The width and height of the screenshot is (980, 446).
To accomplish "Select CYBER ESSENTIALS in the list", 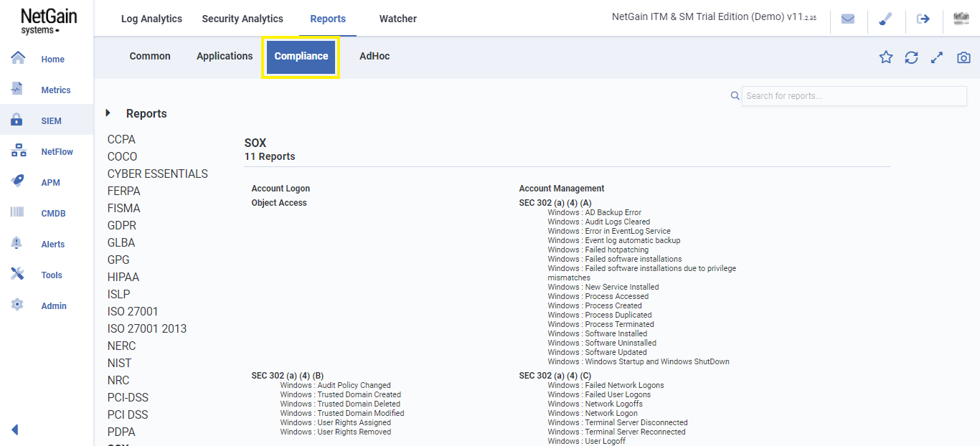I will coord(158,174).
